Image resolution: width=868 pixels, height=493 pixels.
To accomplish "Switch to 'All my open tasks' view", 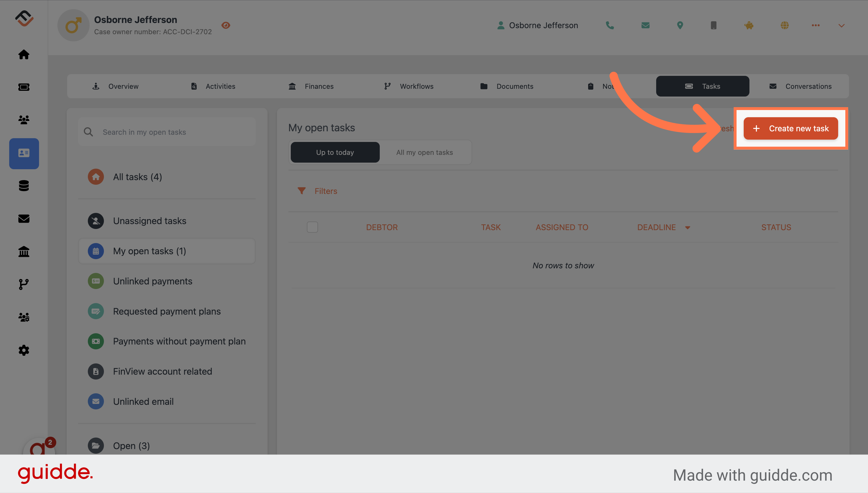I will [425, 152].
